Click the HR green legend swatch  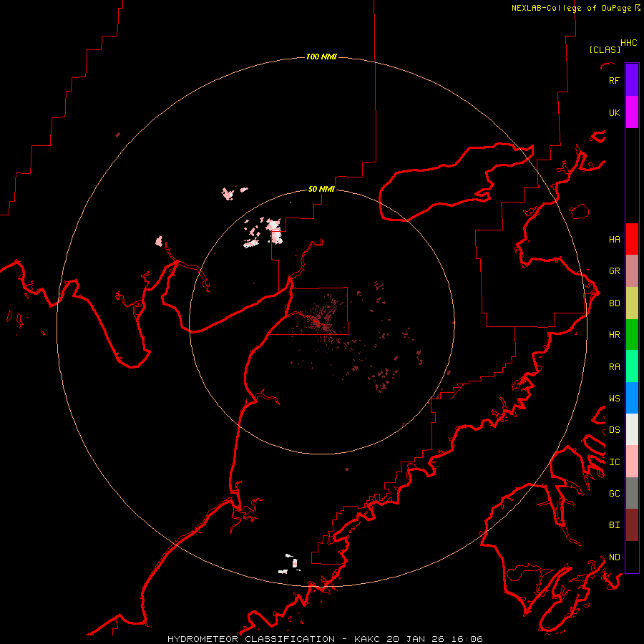coord(632,335)
